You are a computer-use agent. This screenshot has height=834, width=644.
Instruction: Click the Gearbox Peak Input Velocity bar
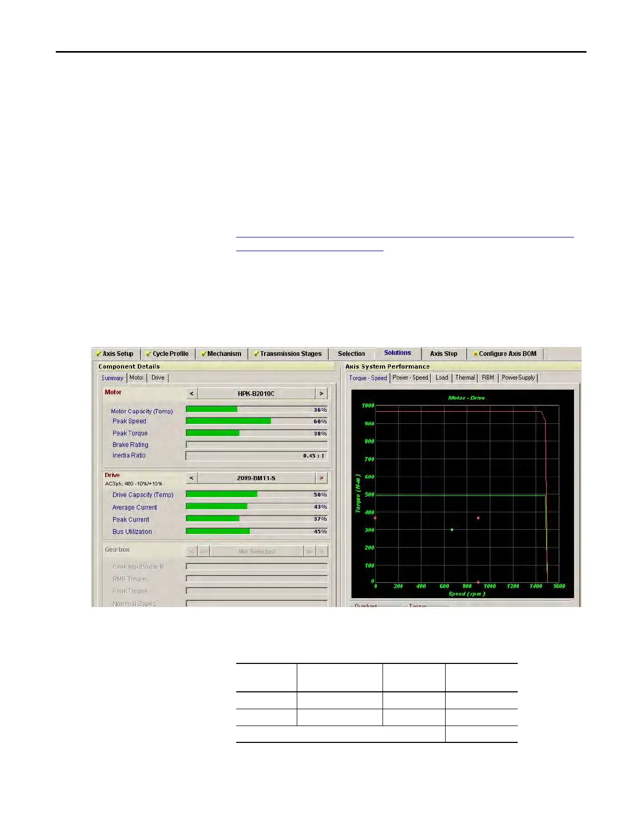tap(257, 567)
